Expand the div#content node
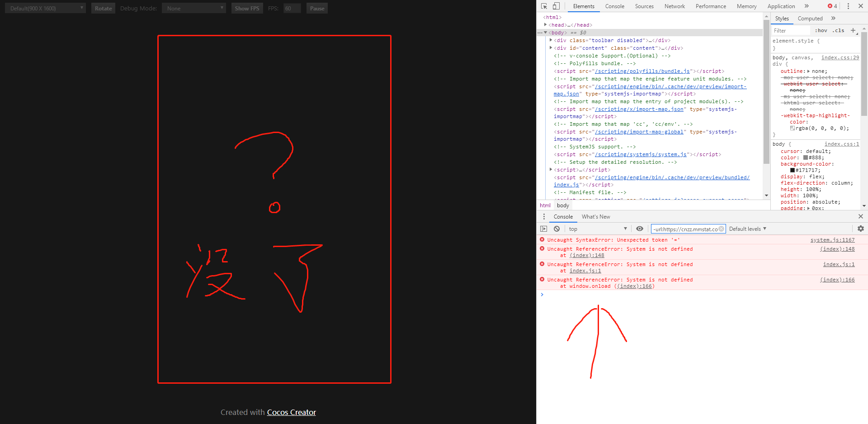The image size is (868, 424). [551, 48]
